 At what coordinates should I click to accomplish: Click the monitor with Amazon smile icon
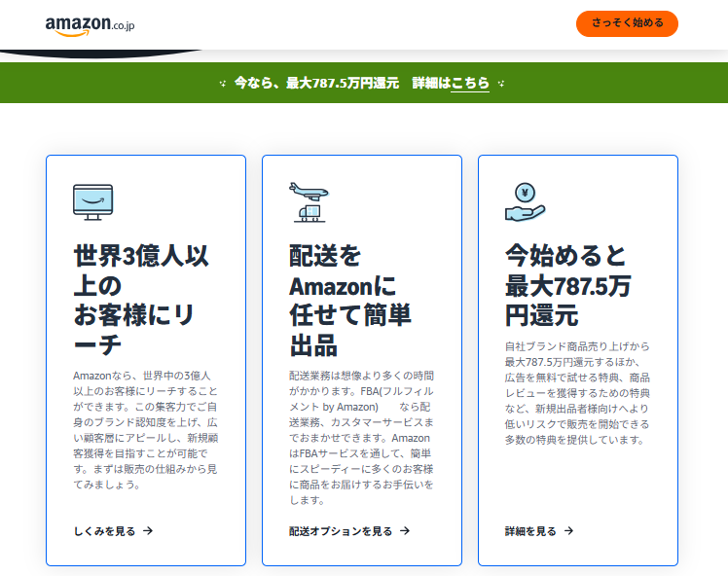pyautogui.click(x=92, y=202)
